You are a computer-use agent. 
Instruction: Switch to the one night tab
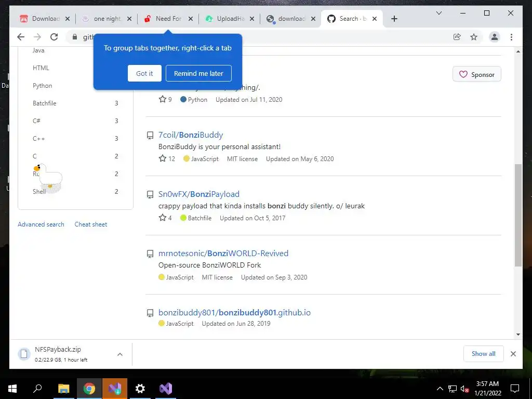[x=106, y=19]
